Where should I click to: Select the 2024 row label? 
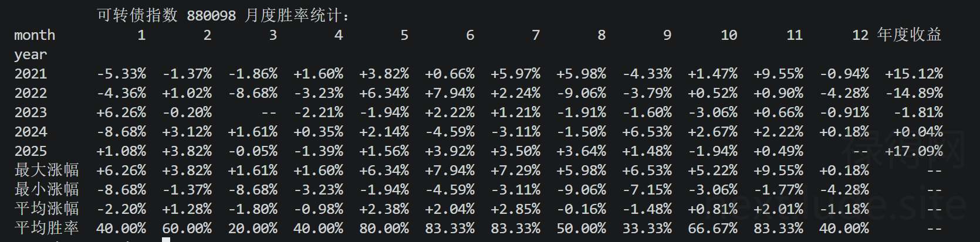[31, 132]
